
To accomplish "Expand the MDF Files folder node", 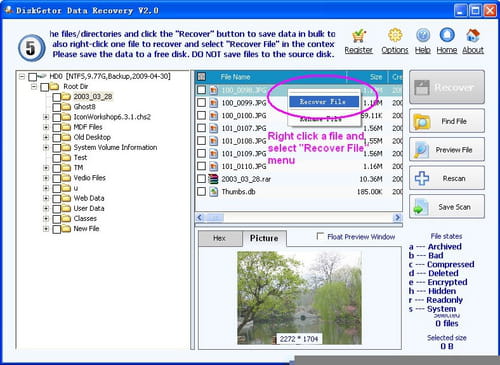I will [46, 127].
